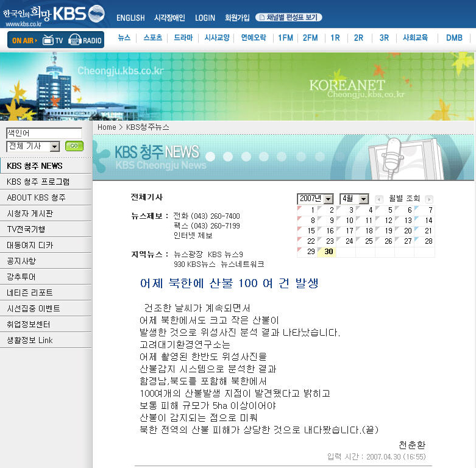Open ABOUT KBS 청주 sidebar item

coord(46,197)
